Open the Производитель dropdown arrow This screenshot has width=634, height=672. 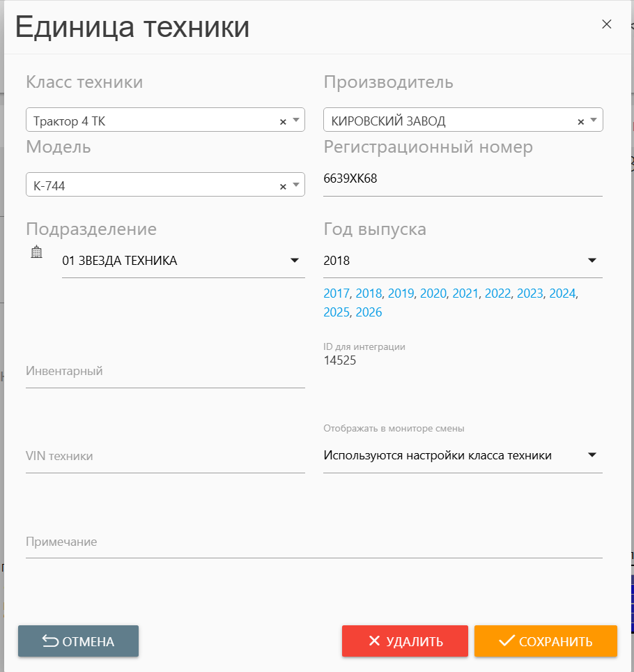[x=594, y=121]
